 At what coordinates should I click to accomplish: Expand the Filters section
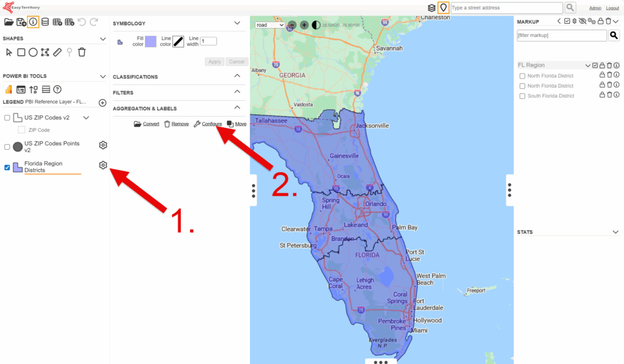[238, 93]
